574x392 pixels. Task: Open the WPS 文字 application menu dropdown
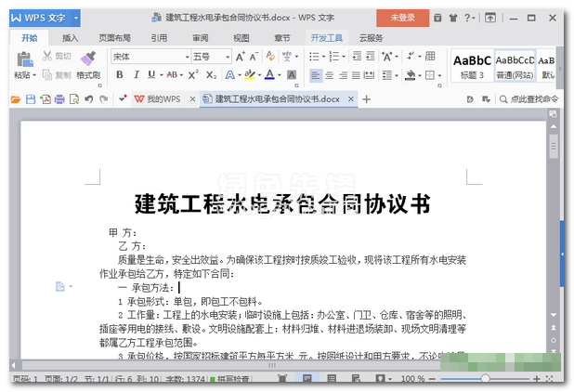click(x=75, y=17)
